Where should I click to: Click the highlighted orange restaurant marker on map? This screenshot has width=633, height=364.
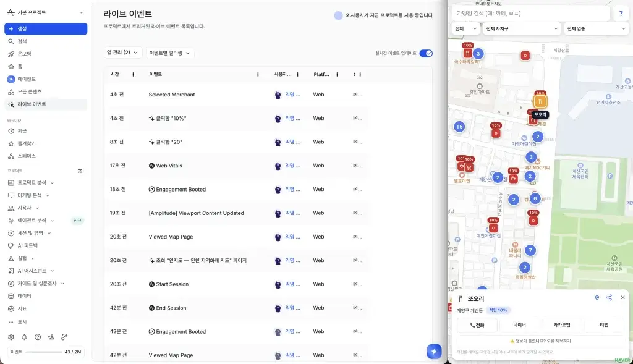540,101
